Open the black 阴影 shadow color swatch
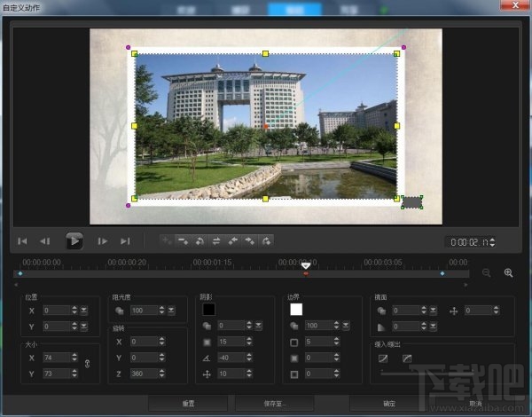 click(x=209, y=310)
